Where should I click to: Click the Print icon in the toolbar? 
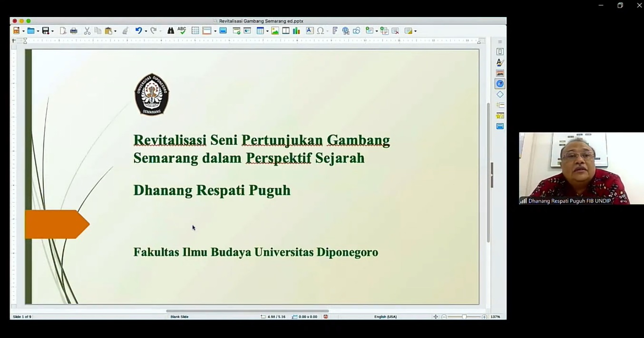(x=74, y=31)
